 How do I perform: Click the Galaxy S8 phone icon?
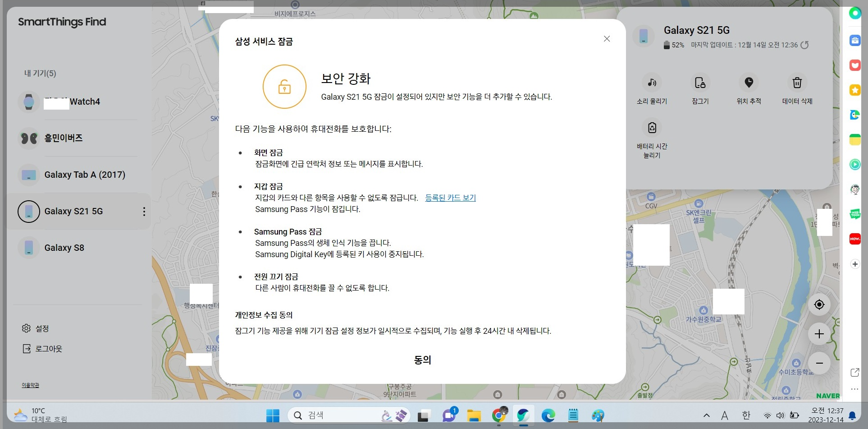(29, 248)
